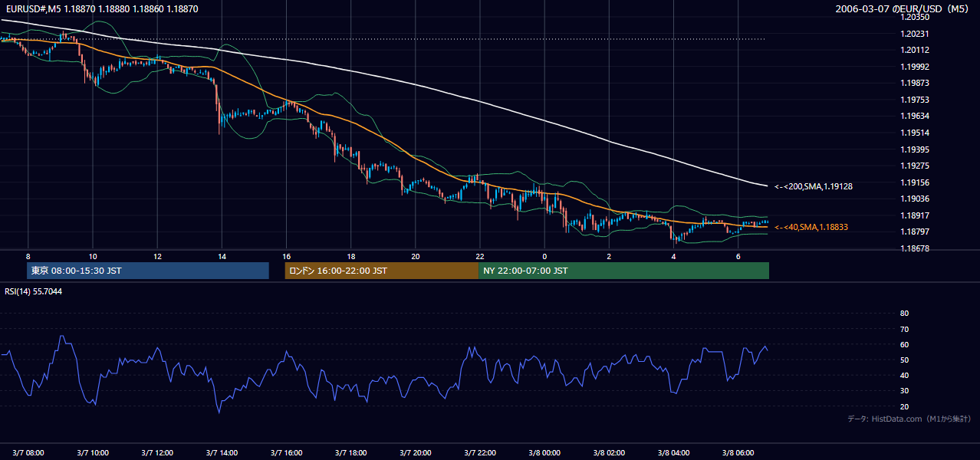Screen dimensions: 980x460
Task: Click RSI scale level 80
Action: pos(904,314)
